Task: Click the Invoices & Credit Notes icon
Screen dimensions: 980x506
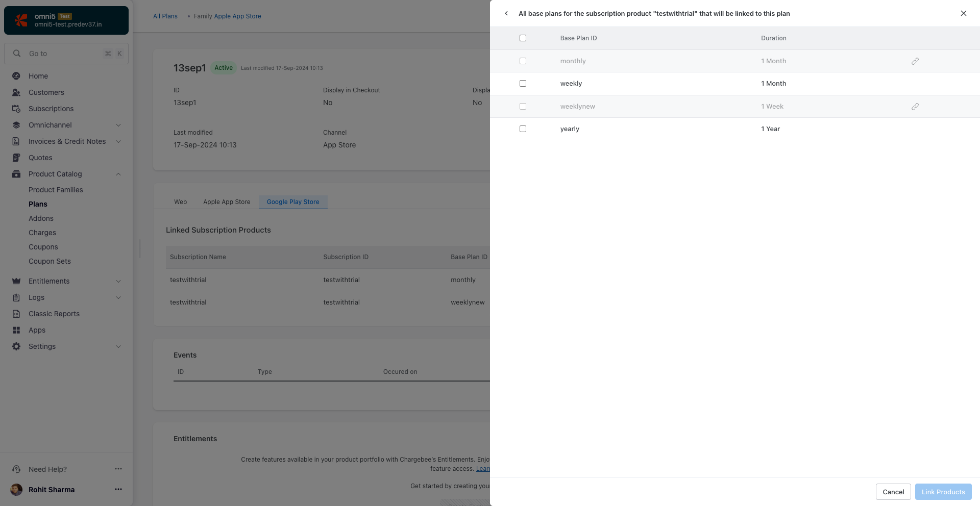Action: (x=16, y=141)
